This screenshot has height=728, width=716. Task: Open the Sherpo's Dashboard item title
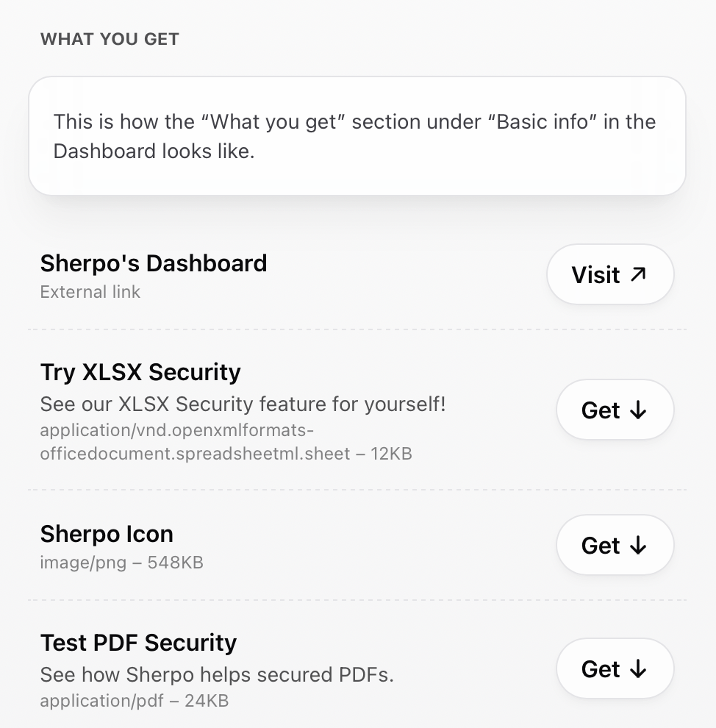(153, 263)
